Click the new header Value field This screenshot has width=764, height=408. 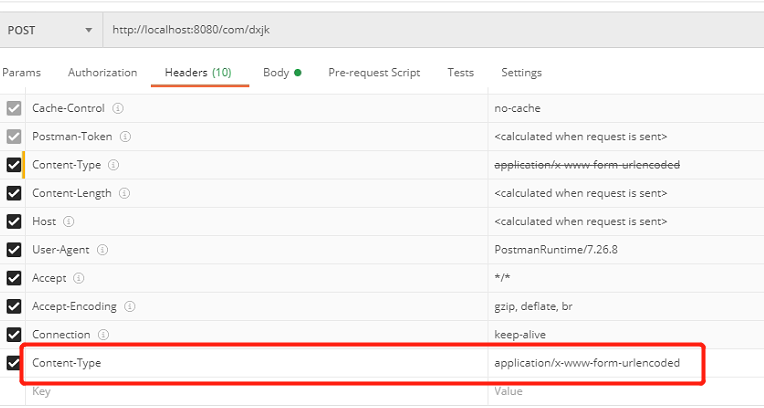(626, 391)
